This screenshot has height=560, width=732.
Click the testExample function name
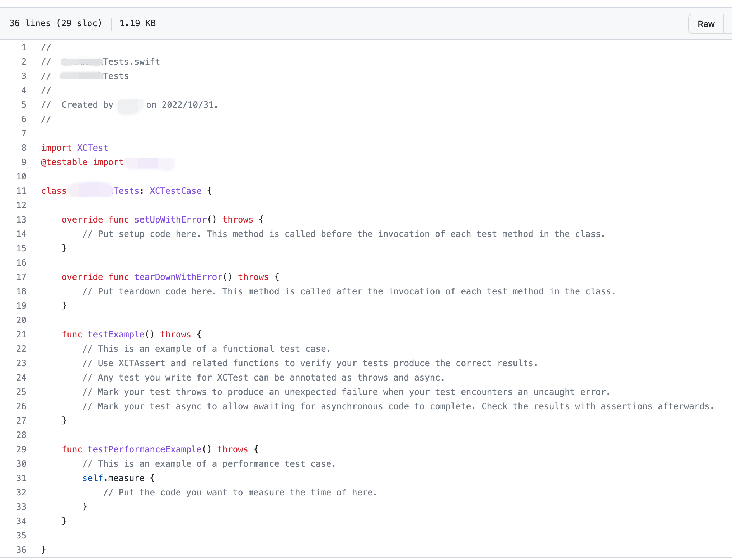[x=116, y=335]
